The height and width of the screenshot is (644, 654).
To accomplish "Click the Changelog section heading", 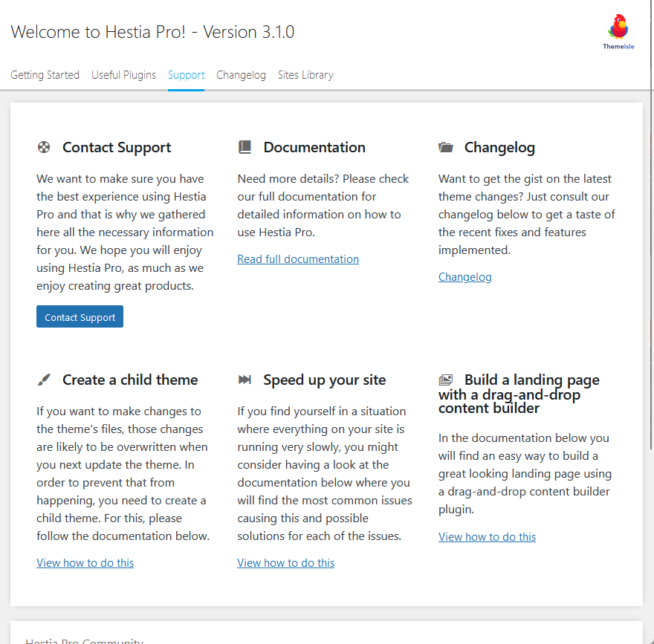I will coord(499,147).
